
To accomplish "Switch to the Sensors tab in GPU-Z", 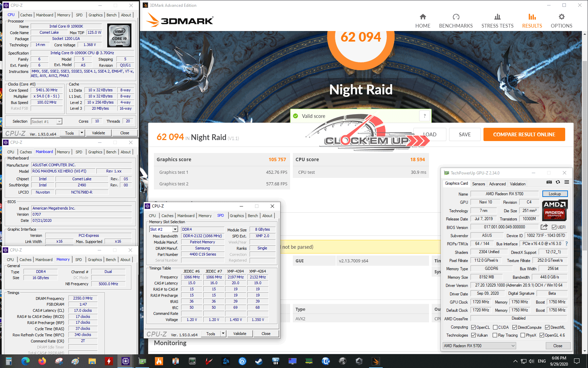I will pyautogui.click(x=478, y=184).
